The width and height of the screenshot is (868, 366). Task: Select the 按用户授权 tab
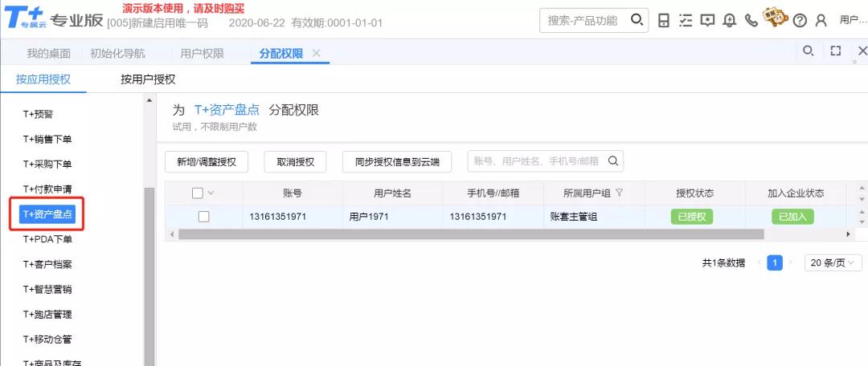tap(148, 79)
